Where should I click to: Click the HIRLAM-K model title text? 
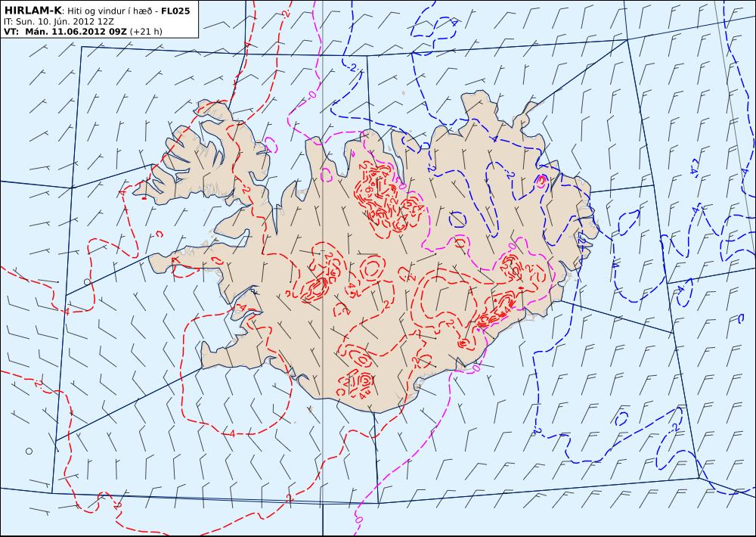(x=33, y=11)
